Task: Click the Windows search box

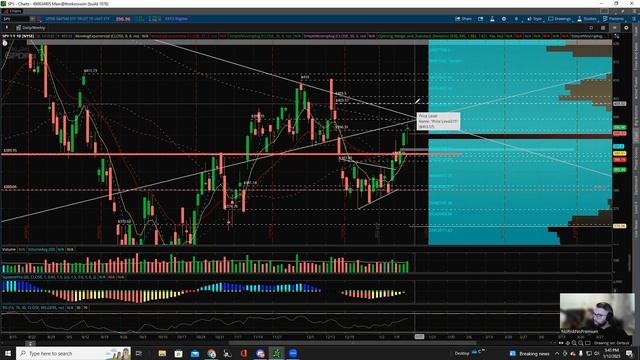Action: click(73, 353)
